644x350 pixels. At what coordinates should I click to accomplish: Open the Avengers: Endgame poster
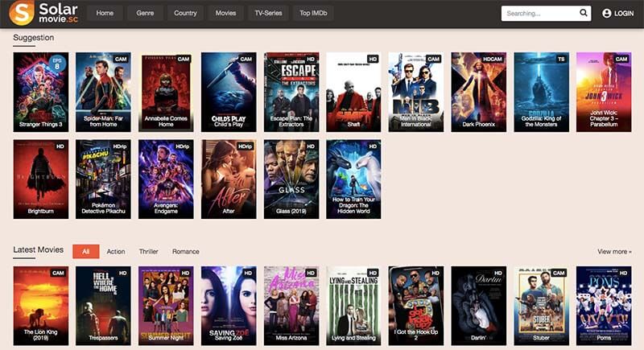pyautogui.click(x=166, y=179)
